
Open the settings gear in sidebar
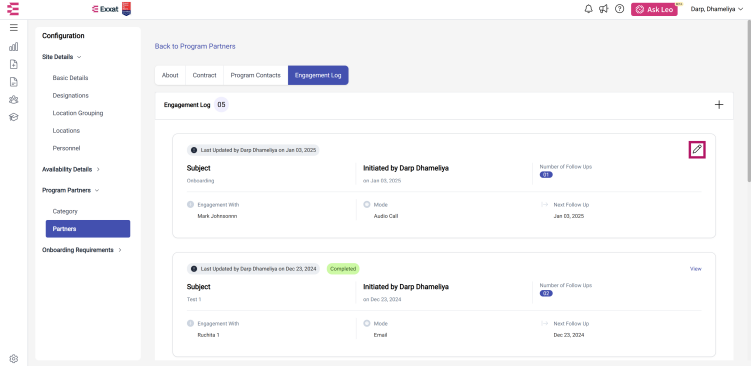point(13,358)
